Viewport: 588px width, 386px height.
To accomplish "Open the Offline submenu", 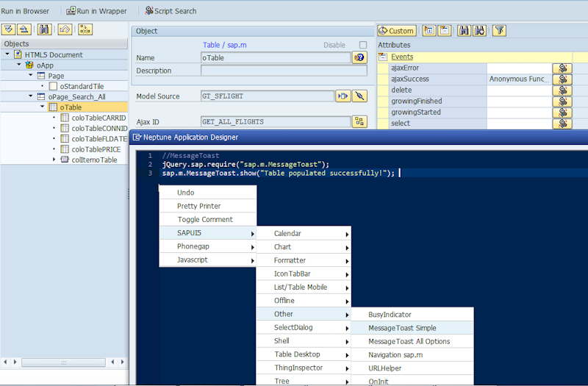I will tap(304, 301).
